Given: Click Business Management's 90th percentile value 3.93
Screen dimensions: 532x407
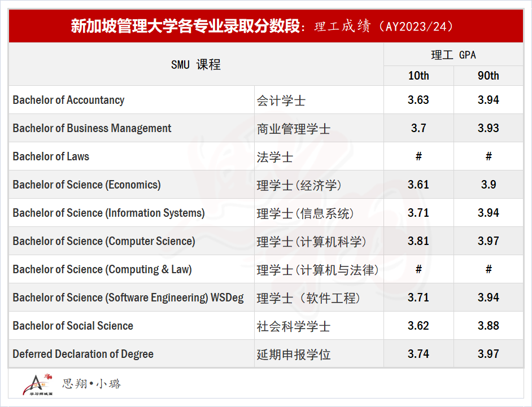Looking at the screenshot, I should (489, 128).
